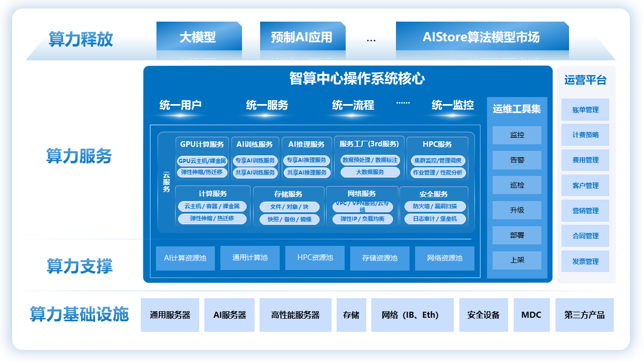Open the 告警 tool
The image size is (644, 362).
516,160
